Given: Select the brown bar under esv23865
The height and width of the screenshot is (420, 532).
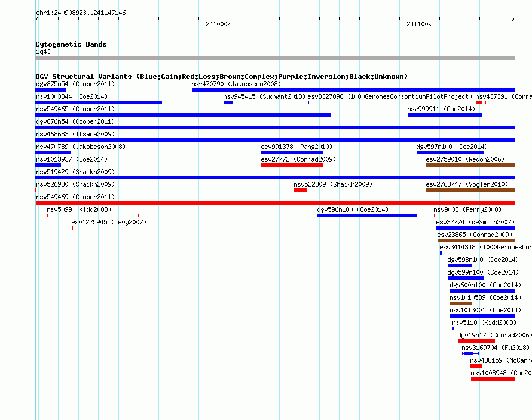Looking at the screenshot, I should pos(476,241).
